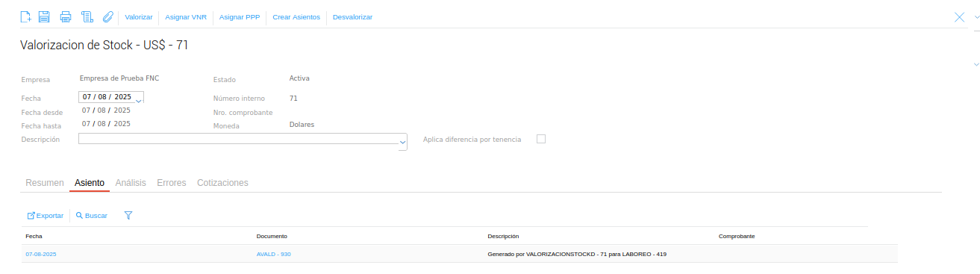The height and width of the screenshot is (274, 980).
Task: Switch to the Cotizaciones tab
Action: (222, 183)
